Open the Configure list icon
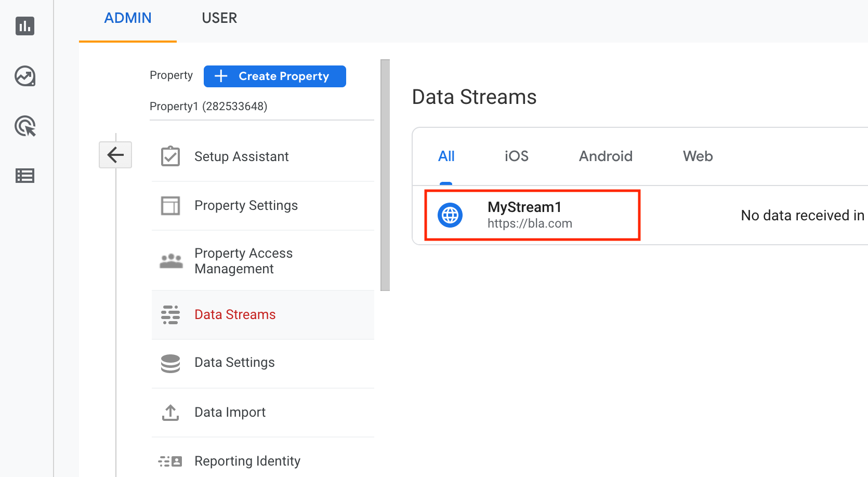 [x=25, y=176]
